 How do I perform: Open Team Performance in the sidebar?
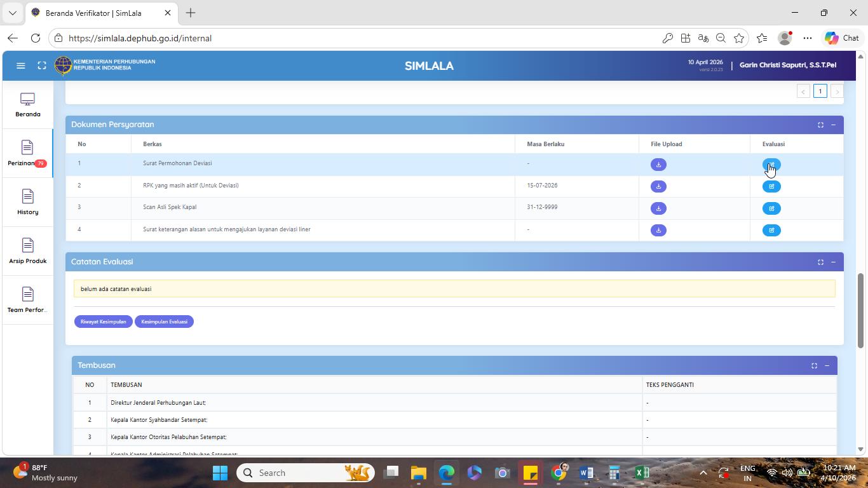(x=28, y=301)
